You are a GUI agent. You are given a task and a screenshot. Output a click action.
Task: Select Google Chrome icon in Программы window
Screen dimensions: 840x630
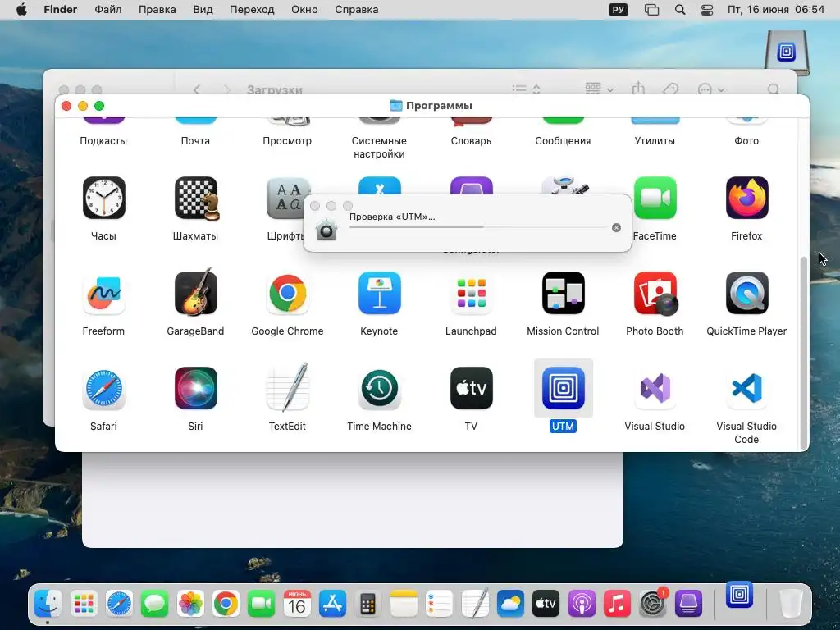pyautogui.click(x=288, y=293)
